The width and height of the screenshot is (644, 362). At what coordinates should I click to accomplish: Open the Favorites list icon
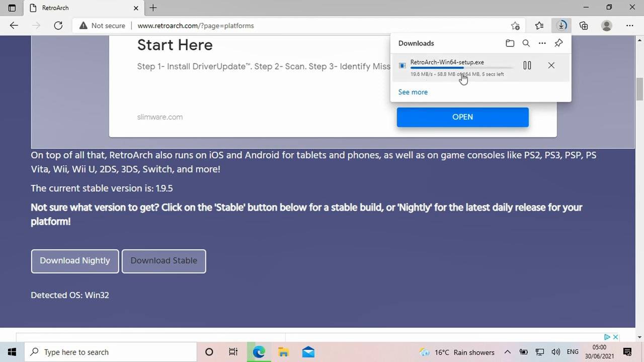(539, 26)
